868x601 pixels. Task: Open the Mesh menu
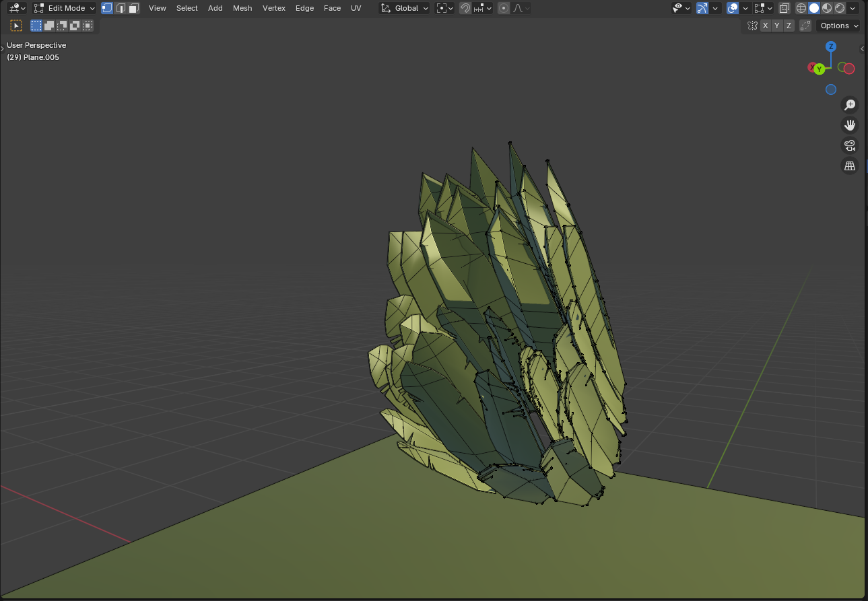[242, 8]
